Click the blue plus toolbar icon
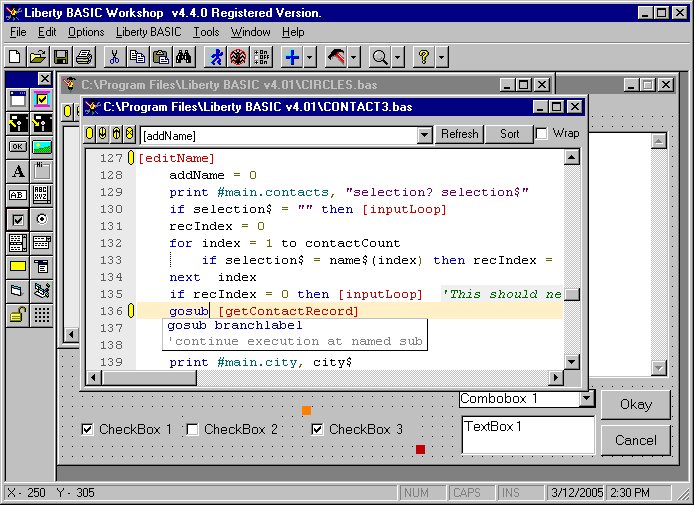694x505 pixels. click(x=292, y=57)
